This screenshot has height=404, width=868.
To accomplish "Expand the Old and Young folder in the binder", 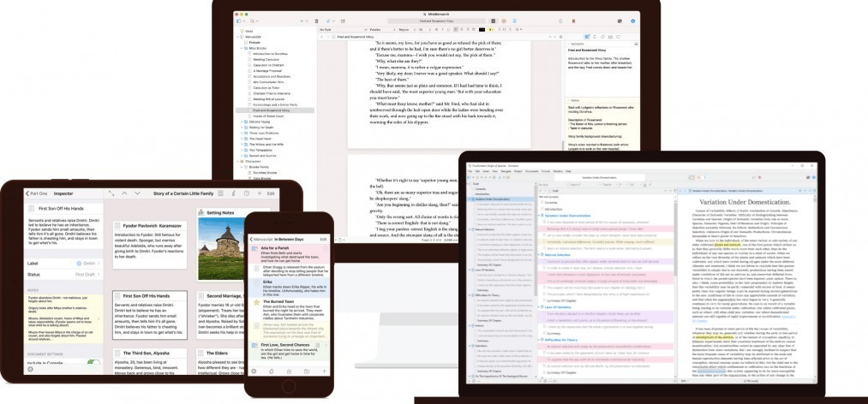I will [242, 122].
